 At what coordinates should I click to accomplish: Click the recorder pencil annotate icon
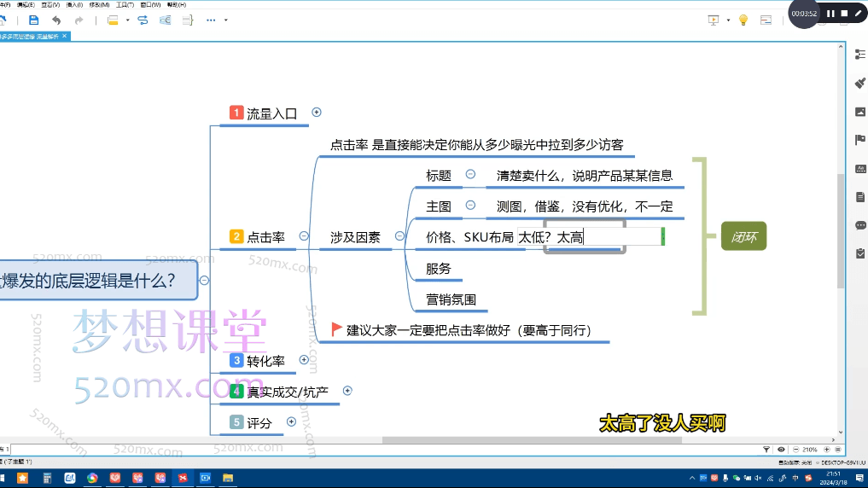click(858, 14)
